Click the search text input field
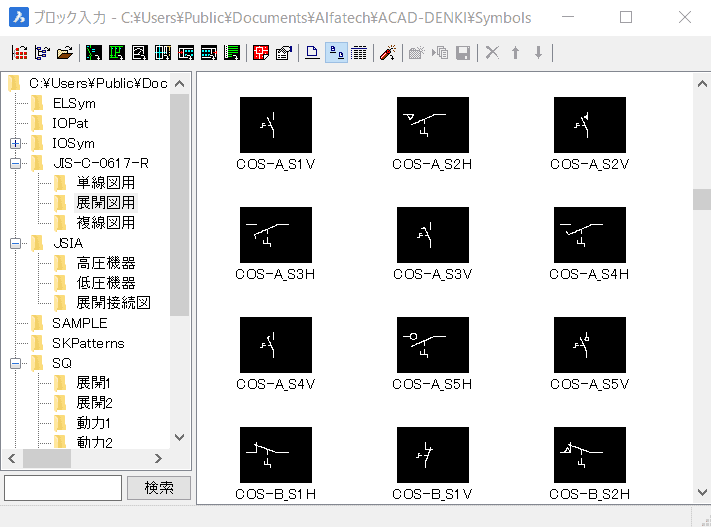The height and width of the screenshot is (527, 711). point(63,488)
